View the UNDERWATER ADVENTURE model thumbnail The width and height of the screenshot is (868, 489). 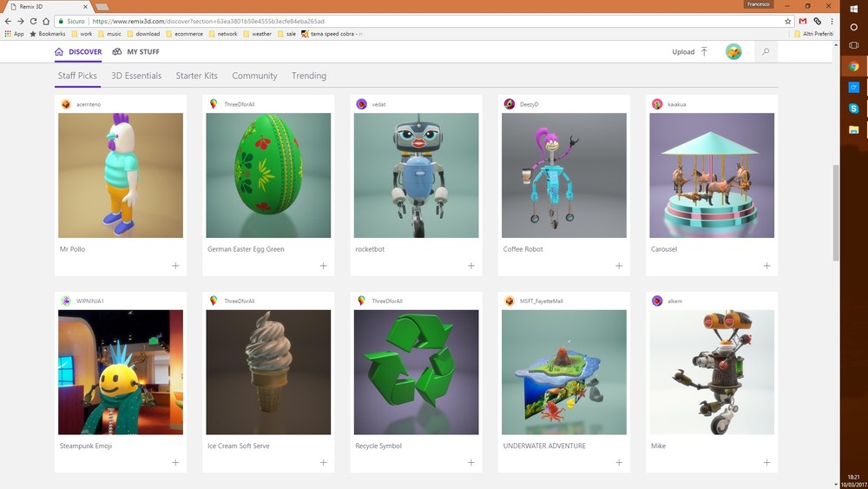pos(564,372)
